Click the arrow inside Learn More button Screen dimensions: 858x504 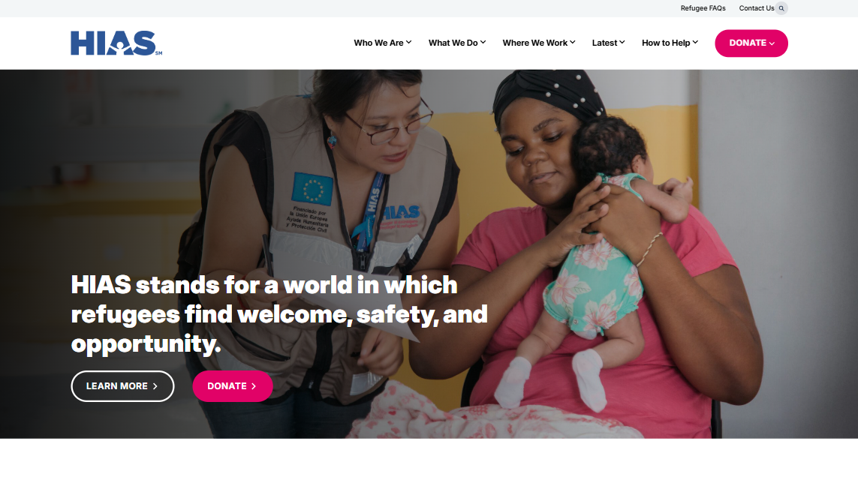click(155, 386)
